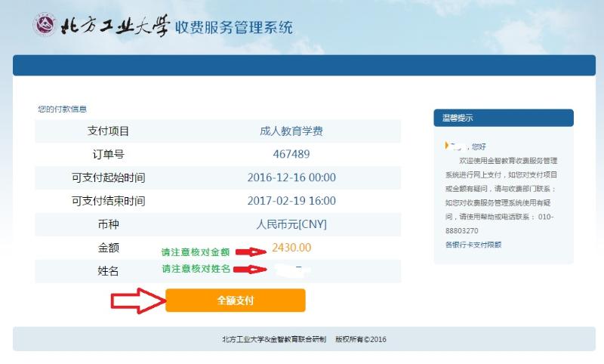Viewport: 604px width, 364px height.
Task: Click the 收费服务管理系统 title text
Action: pos(234,27)
